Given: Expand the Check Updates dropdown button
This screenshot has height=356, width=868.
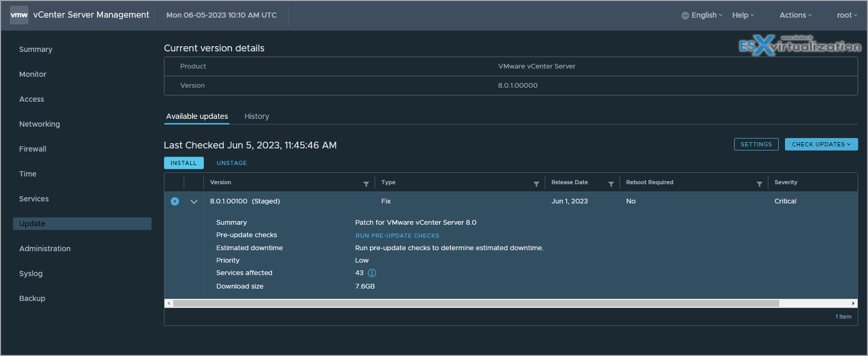Looking at the screenshot, I should 821,144.
